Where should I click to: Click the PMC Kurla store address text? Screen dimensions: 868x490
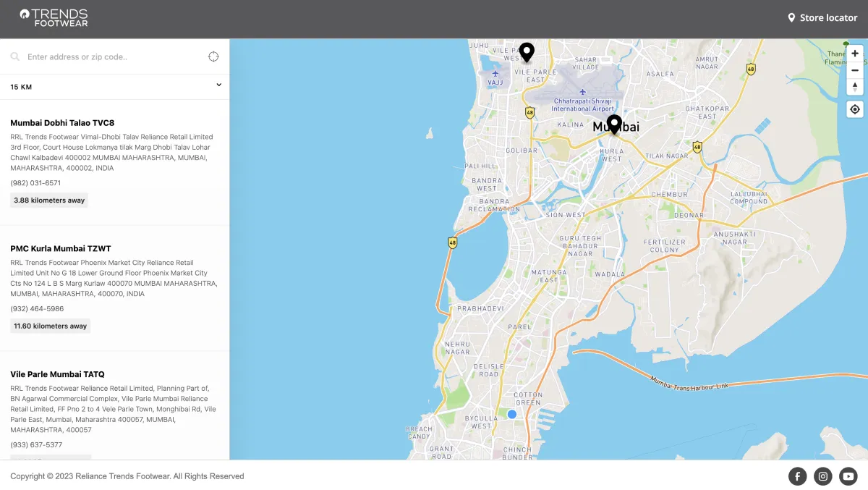pyautogui.click(x=114, y=279)
